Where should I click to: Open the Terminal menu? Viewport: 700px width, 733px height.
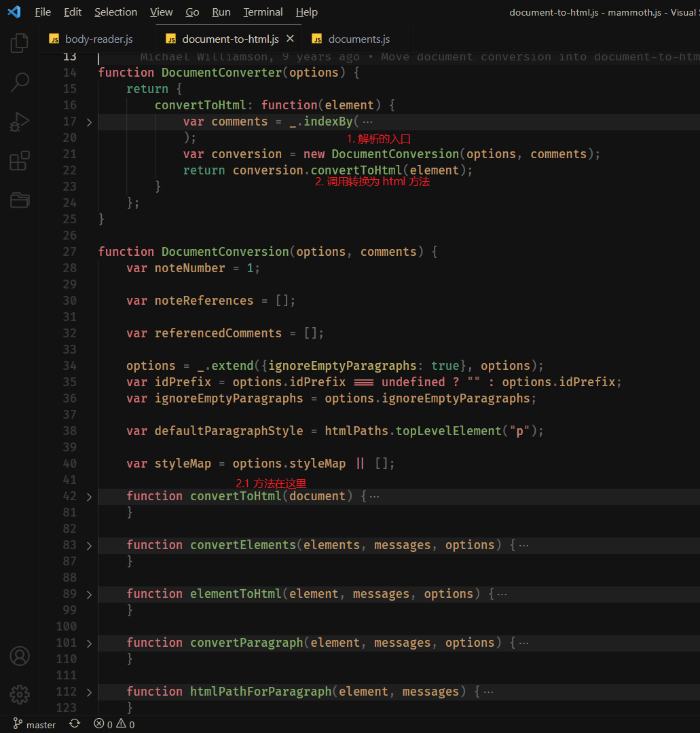(263, 12)
